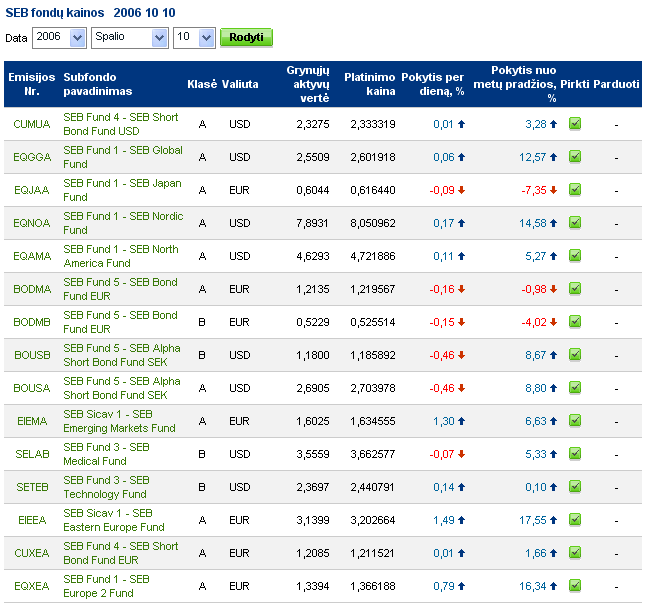Open SEB North America Fund link

tap(121, 256)
